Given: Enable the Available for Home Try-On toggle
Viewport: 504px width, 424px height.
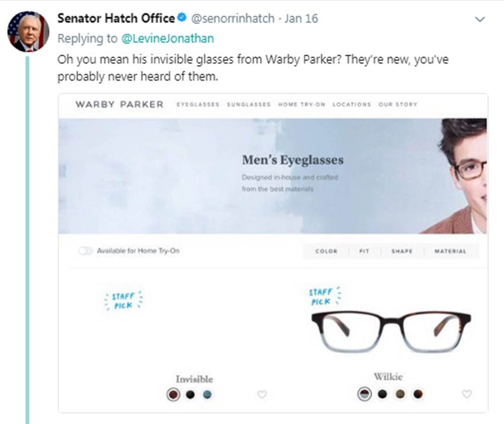Looking at the screenshot, I should 86,251.
